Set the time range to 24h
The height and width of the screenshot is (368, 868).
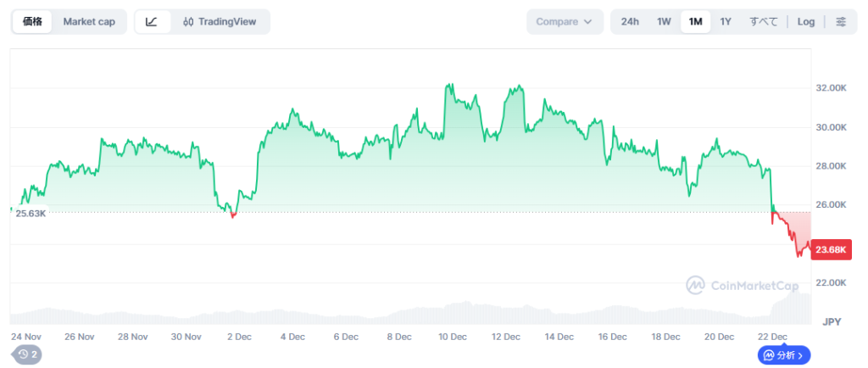pos(630,22)
